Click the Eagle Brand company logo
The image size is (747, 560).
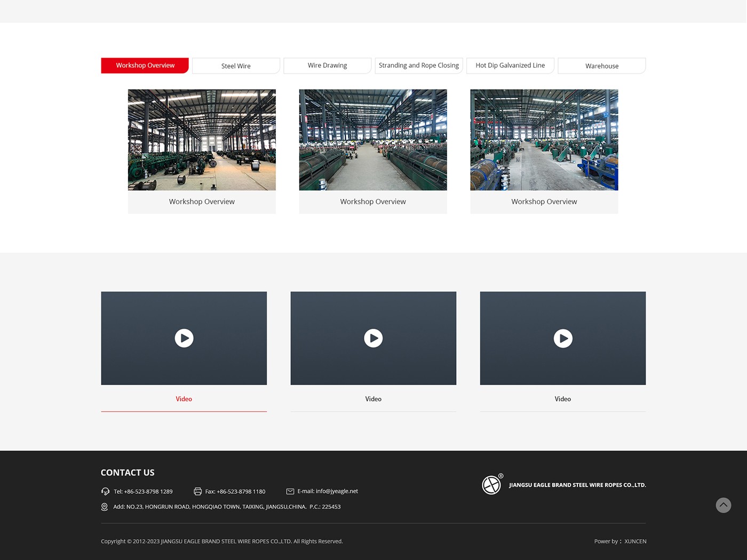(x=491, y=485)
